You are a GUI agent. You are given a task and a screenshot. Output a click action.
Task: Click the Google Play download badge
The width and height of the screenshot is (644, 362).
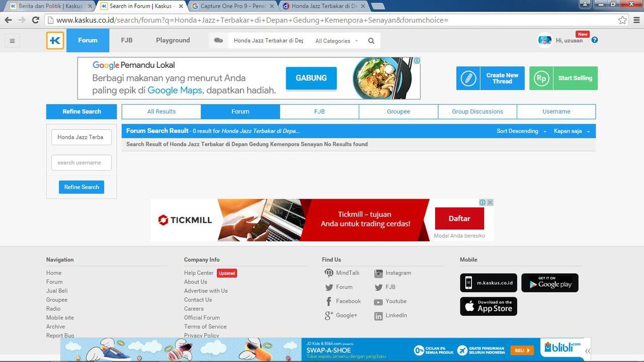(x=550, y=283)
